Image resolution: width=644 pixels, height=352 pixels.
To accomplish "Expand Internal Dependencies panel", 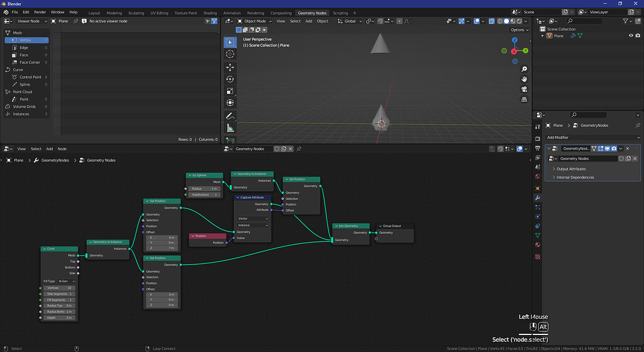I will [575, 177].
